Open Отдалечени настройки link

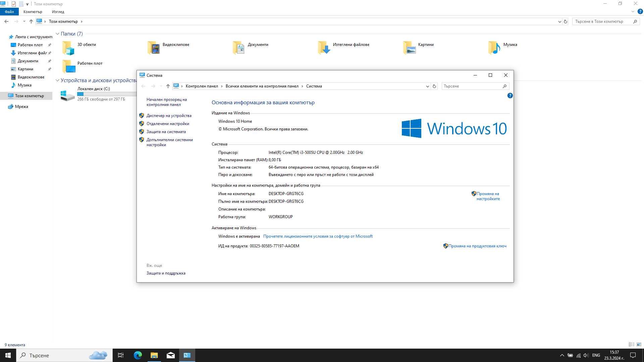(168, 124)
